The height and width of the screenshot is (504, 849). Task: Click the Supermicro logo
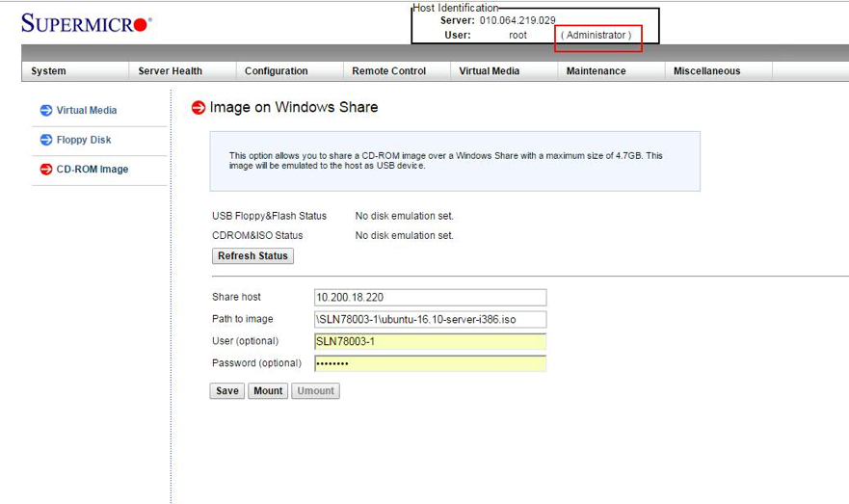point(87,23)
